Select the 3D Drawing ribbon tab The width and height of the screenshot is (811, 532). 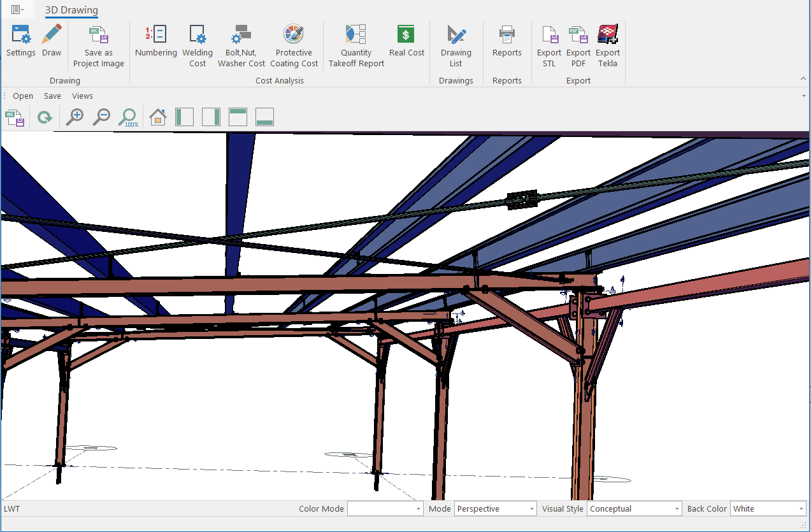click(x=71, y=10)
